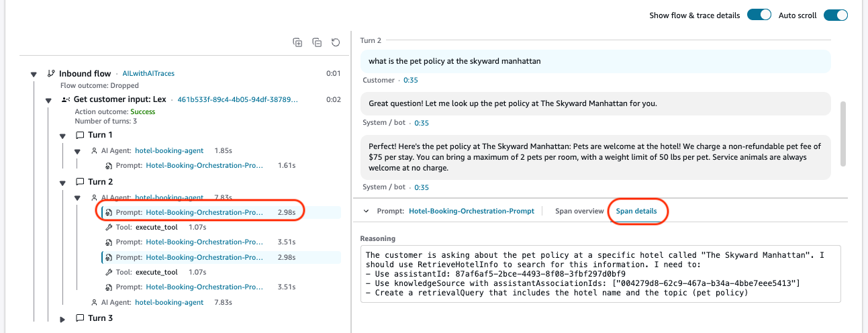Click the Get customer input person icon

tap(66, 99)
